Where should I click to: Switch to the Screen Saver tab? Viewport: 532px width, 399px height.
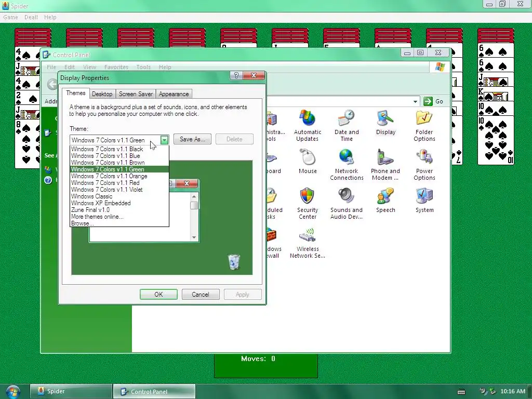(136, 94)
